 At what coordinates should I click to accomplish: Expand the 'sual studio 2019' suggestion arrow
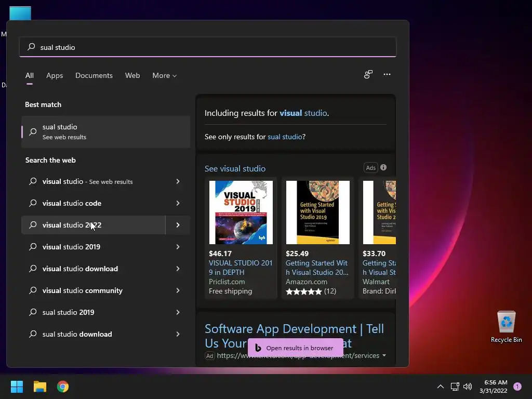tap(178, 312)
